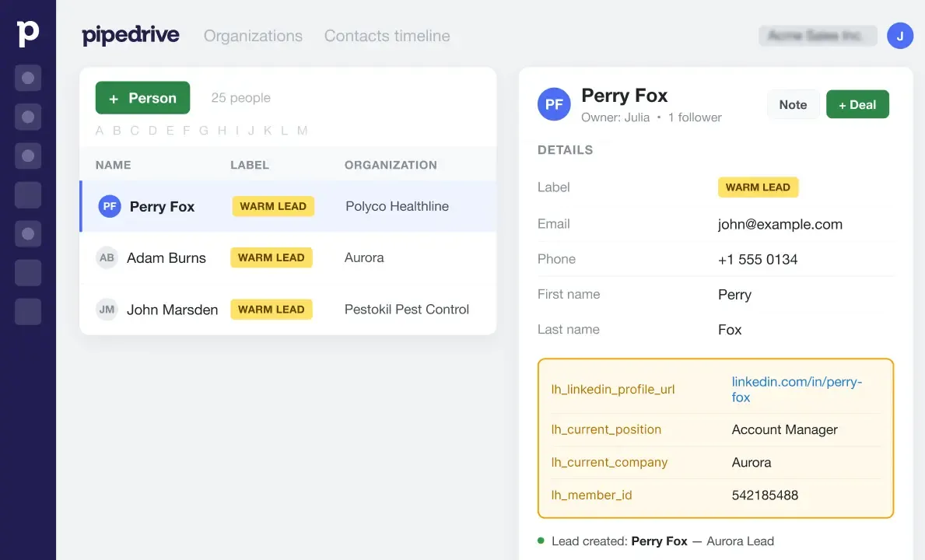Sort by the NAME column header
The width and height of the screenshot is (925, 560).
(x=114, y=165)
